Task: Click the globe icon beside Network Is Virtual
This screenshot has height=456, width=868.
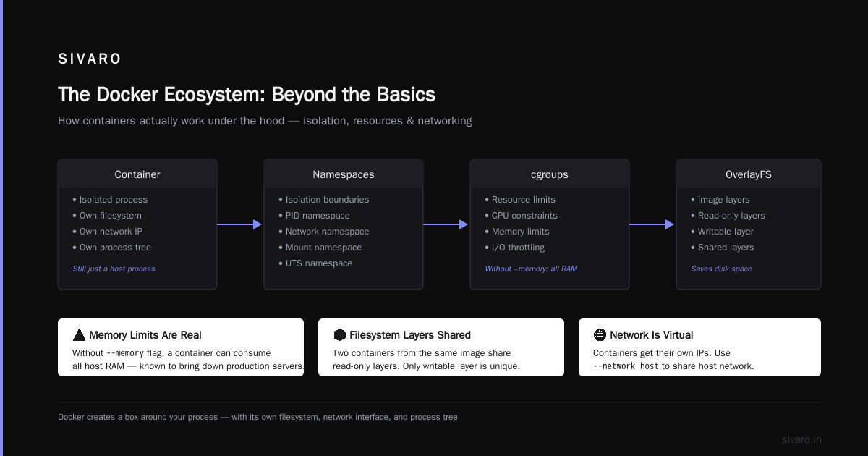Action: (600, 335)
